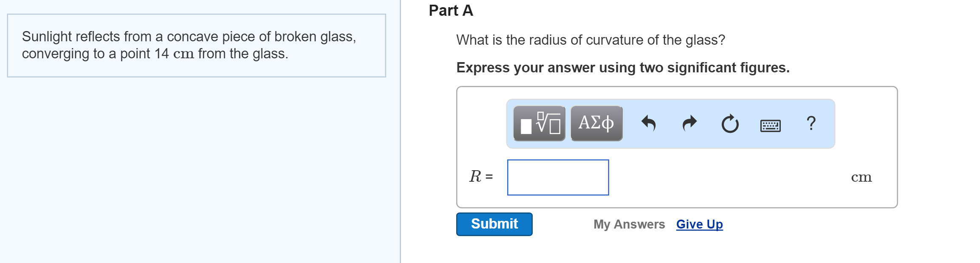The height and width of the screenshot is (263, 980).
Task: Click the radius of curvature question
Action: tap(590, 40)
